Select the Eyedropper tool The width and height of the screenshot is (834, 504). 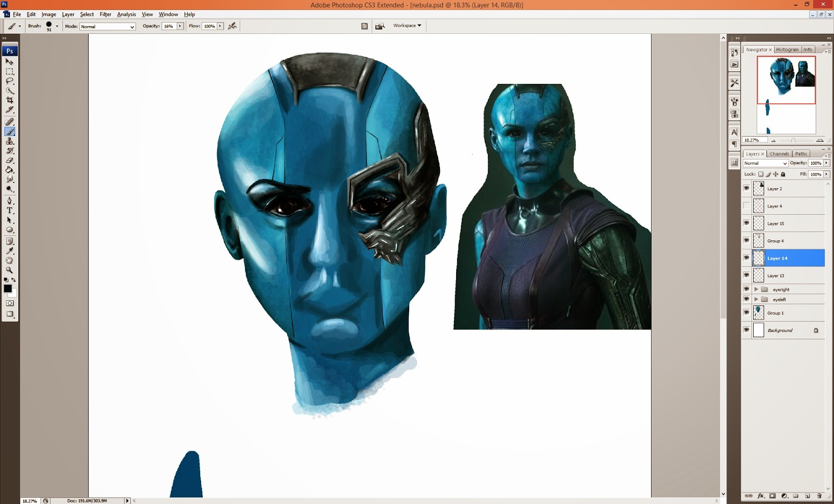click(x=9, y=251)
